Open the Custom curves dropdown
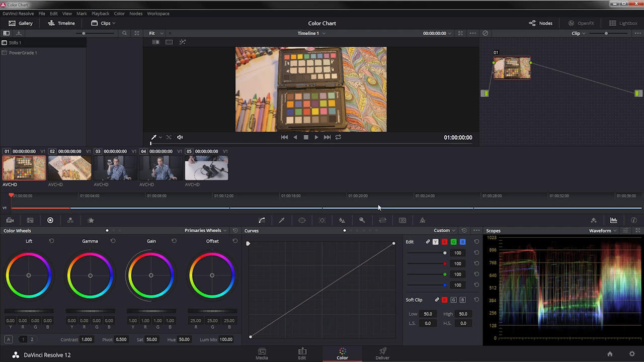Screen dimensions: 644x362 tap(444, 231)
